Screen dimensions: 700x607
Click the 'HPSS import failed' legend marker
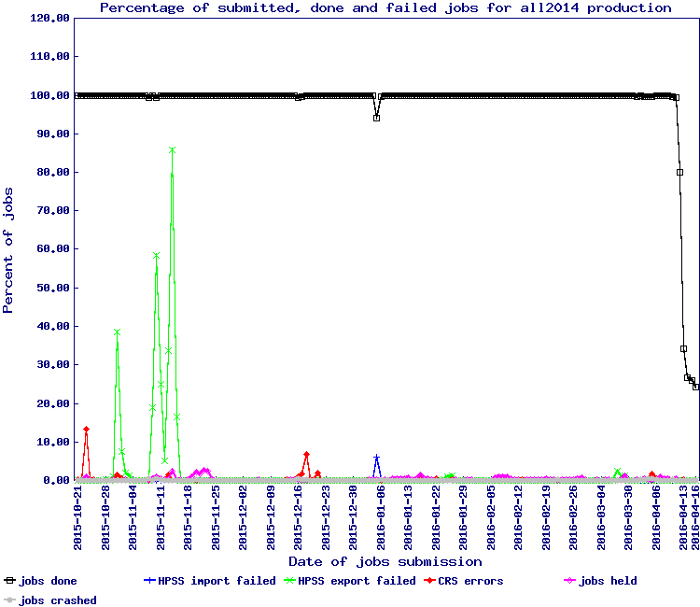[x=150, y=581]
